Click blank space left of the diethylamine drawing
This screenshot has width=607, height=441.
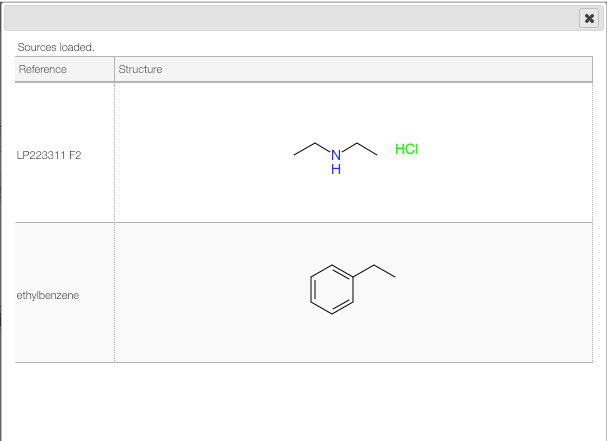pos(203,155)
